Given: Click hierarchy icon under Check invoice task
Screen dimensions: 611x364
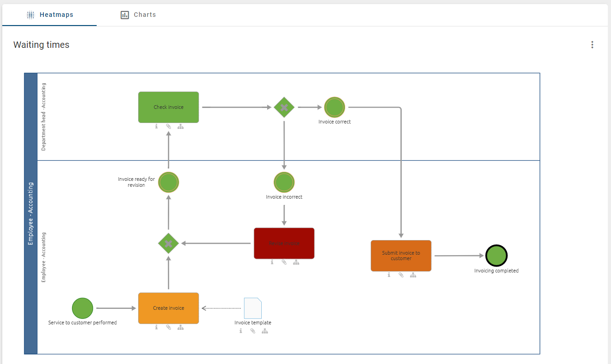Looking at the screenshot, I should tap(181, 127).
